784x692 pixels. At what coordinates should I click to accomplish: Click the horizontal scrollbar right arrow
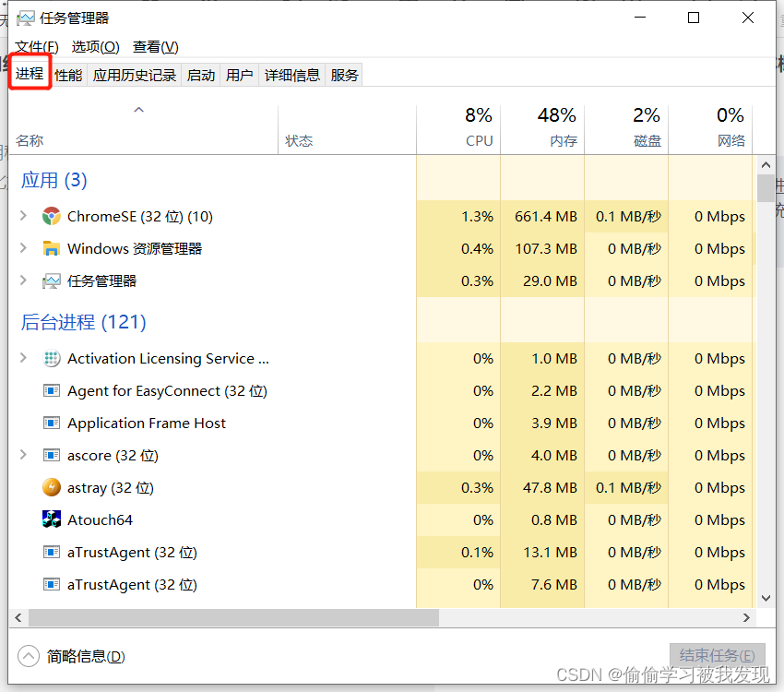click(x=746, y=617)
